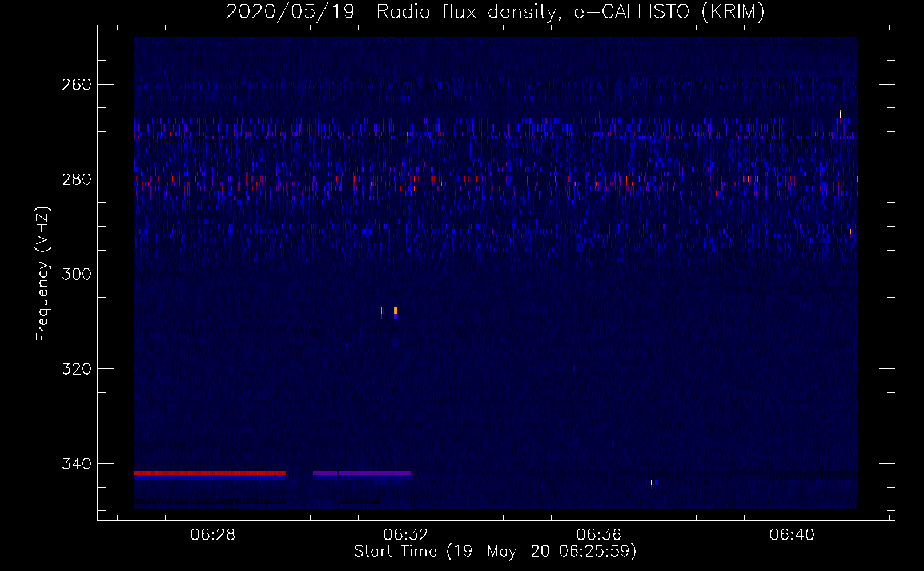
Task: Click the 06:36 time tick label
Action: [599, 535]
